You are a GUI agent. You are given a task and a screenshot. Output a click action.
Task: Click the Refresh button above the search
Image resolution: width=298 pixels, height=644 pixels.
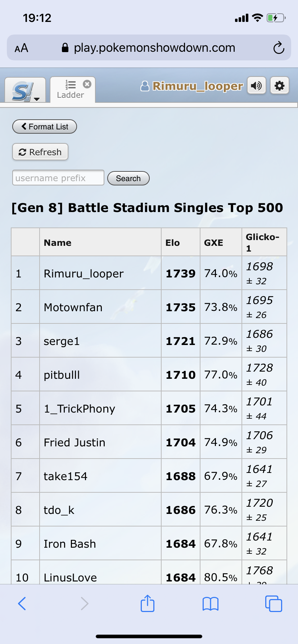pos(40,152)
